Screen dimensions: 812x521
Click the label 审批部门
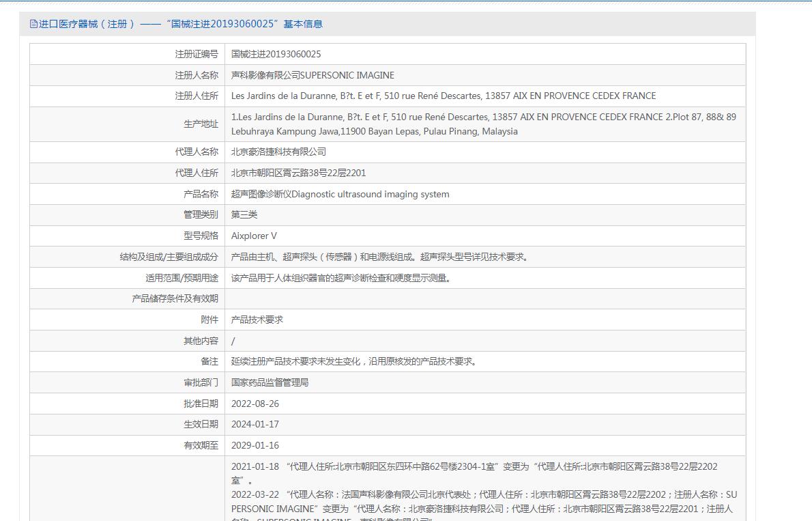(201, 382)
